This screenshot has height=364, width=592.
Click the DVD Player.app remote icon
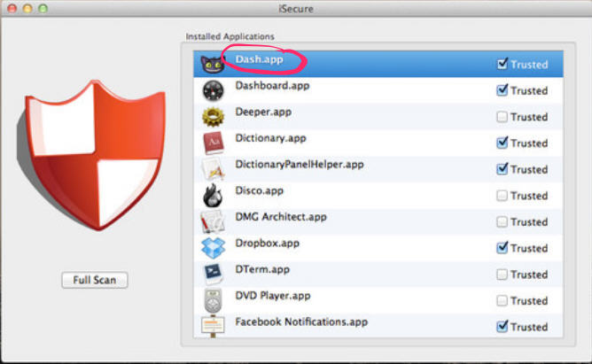213,300
